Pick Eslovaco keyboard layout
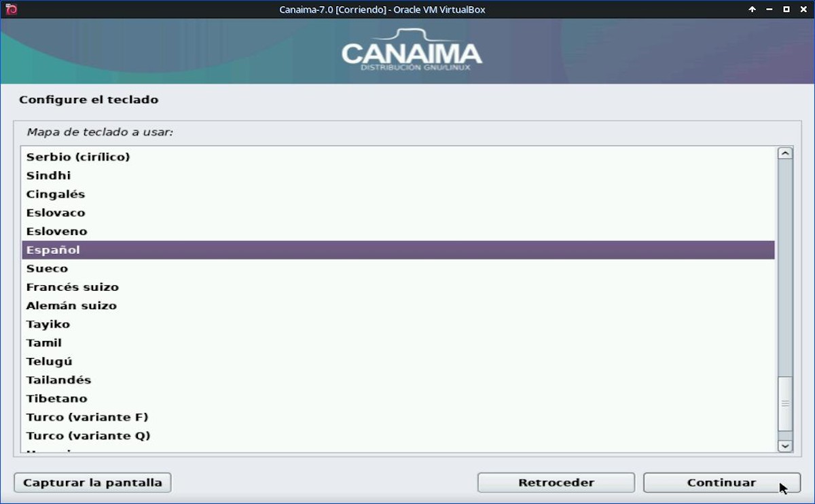 [x=56, y=213]
